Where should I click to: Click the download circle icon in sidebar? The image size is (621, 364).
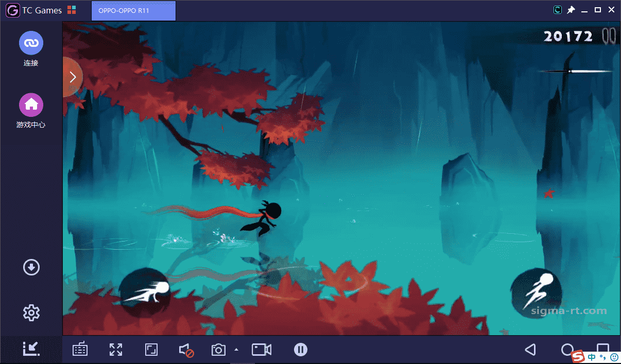pos(31,267)
